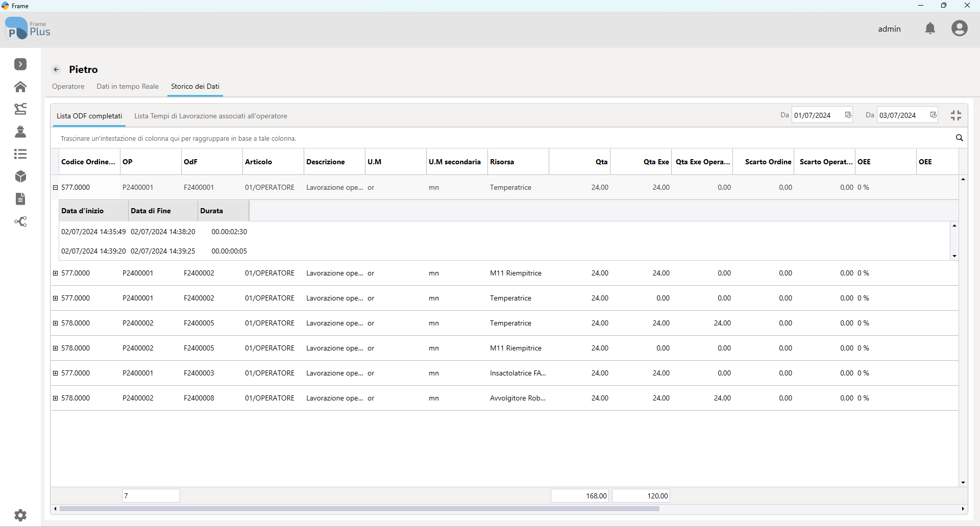980x527 pixels.
Task: Click the 168,00 Qta total field
Action: click(580, 496)
